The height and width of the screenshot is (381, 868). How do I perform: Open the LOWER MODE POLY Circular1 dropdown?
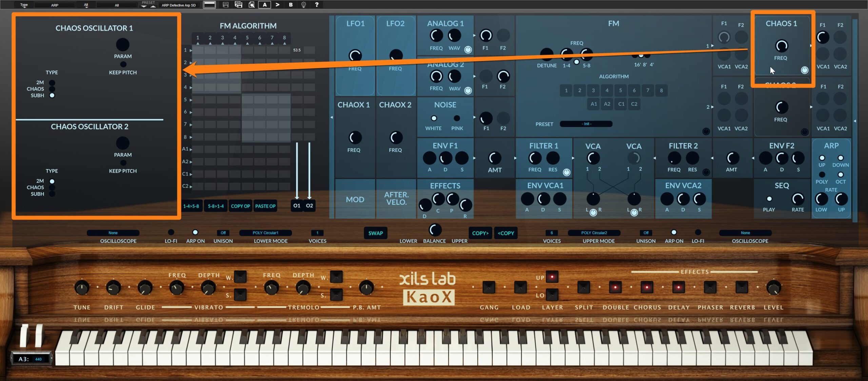[265, 233]
